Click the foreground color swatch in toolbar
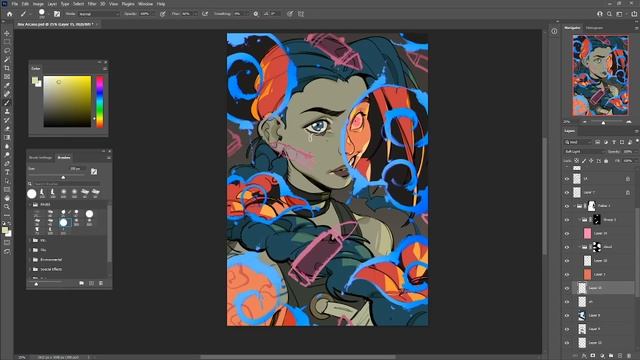Screen dimensions: 640x360 point(5,231)
